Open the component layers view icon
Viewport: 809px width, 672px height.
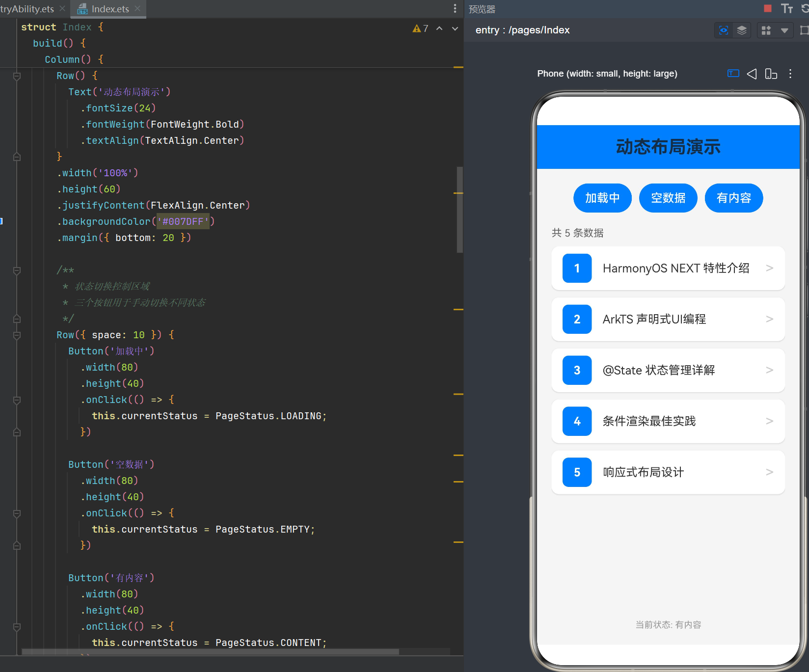pyautogui.click(x=742, y=30)
